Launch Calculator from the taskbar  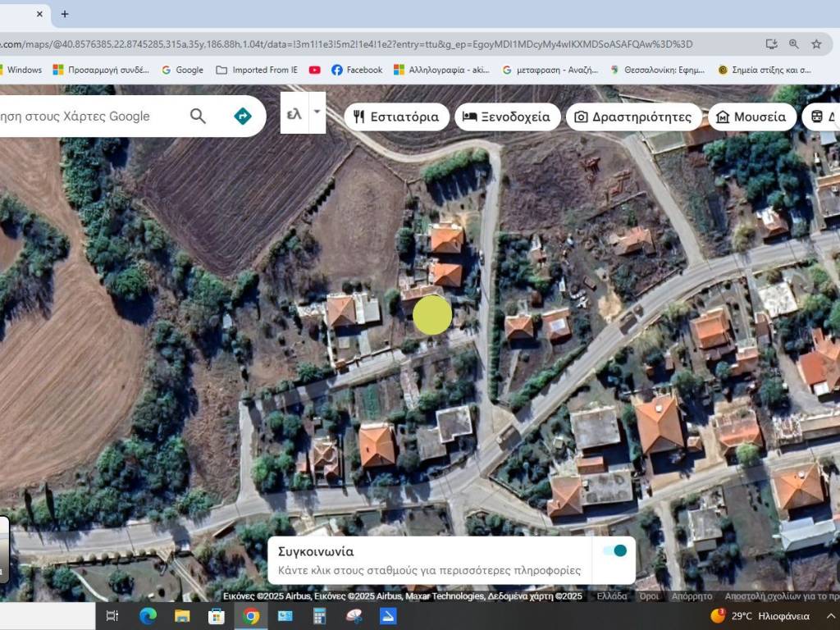tap(320, 616)
